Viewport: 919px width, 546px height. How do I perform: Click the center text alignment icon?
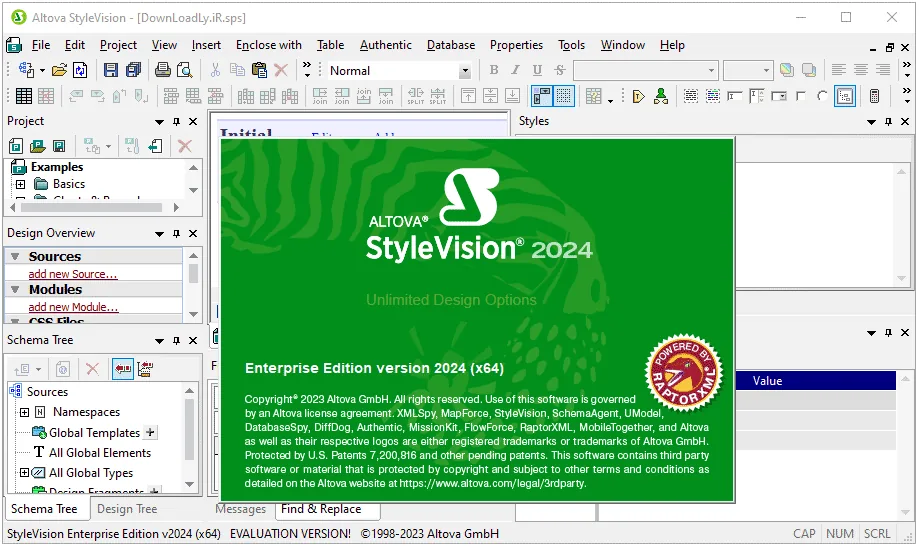[860, 70]
